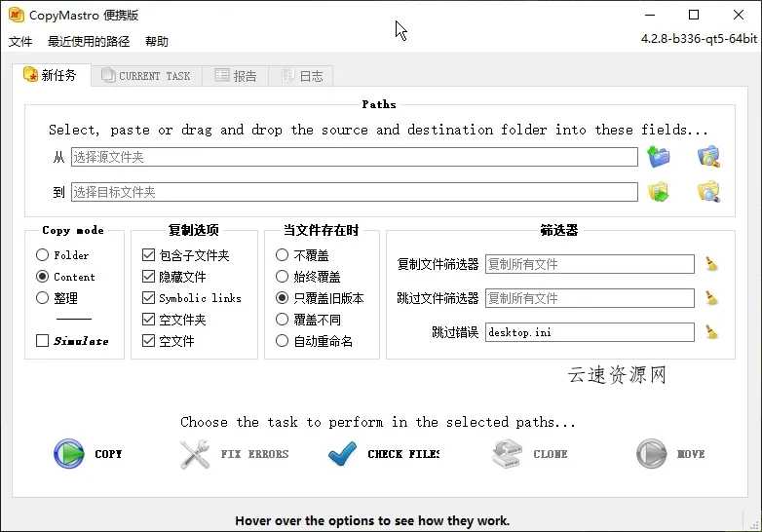This screenshot has height=532, width=762.
Task: Enable the Simulate checkbox
Action: [42, 341]
